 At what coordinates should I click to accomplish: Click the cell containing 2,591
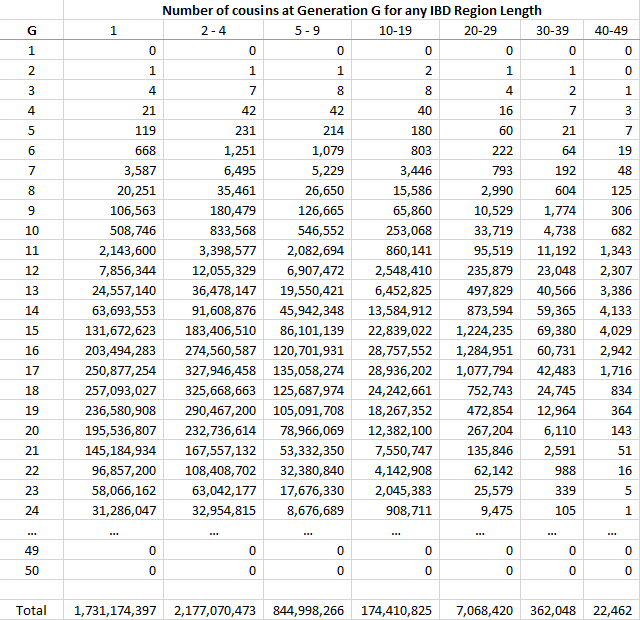click(552, 450)
